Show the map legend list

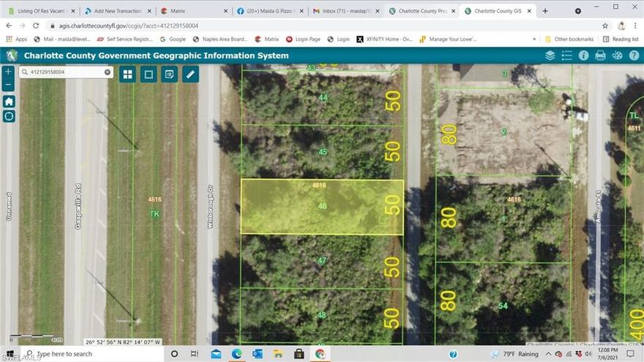click(566, 56)
